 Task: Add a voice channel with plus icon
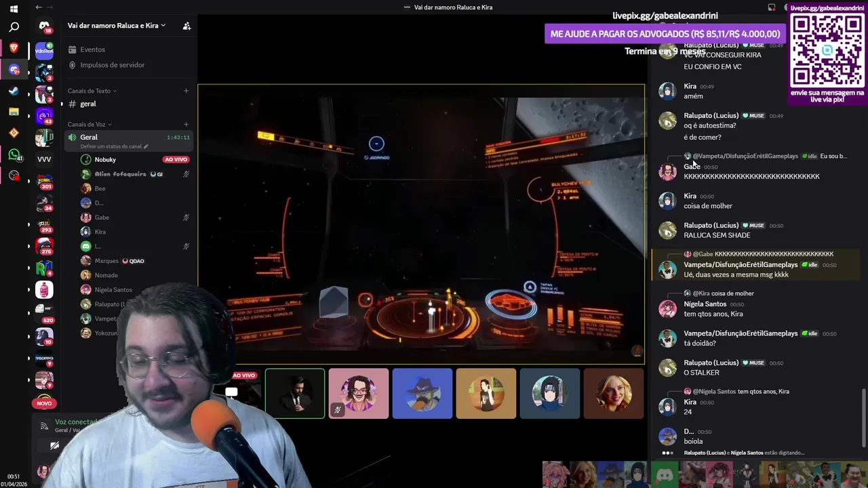(x=186, y=124)
